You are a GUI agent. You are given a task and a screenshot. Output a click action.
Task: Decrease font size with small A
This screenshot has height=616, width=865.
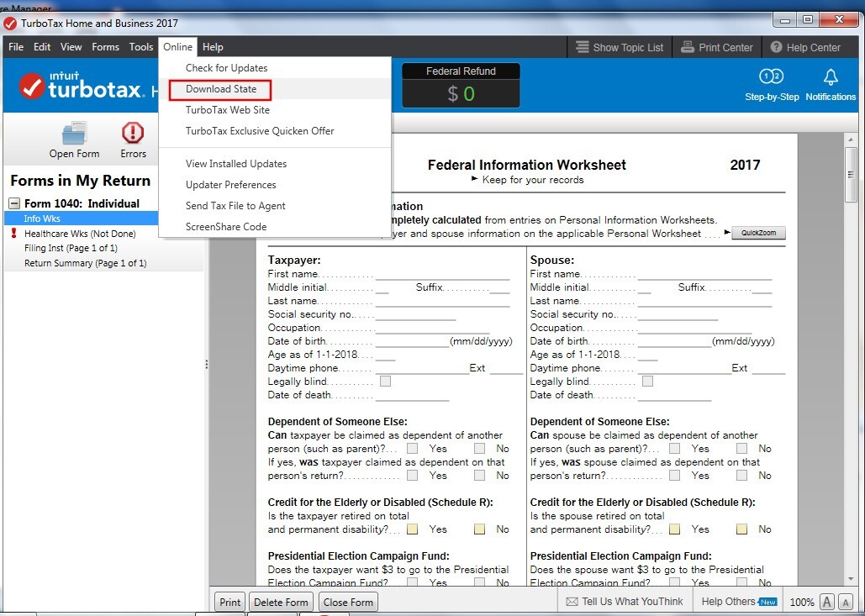pos(846,602)
